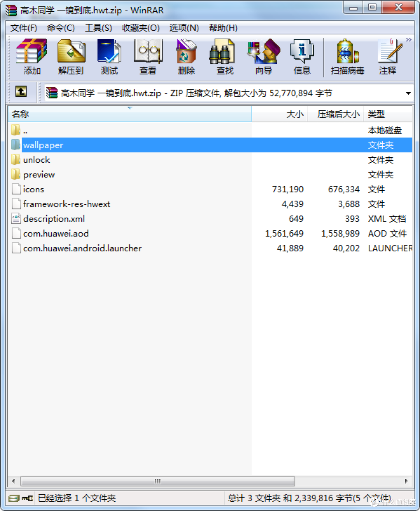This screenshot has height=511, width=420.
Task: Open the 帮助(H) menu
Action: click(x=223, y=28)
